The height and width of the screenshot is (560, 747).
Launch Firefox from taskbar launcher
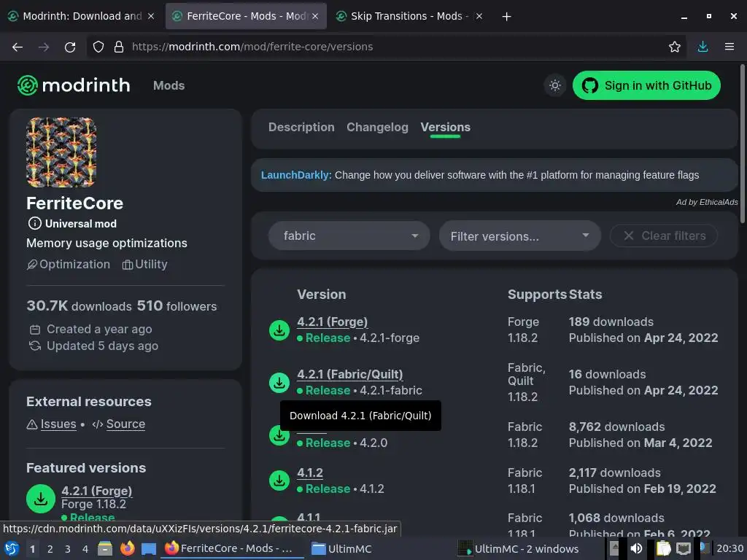[x=127, y=548]
